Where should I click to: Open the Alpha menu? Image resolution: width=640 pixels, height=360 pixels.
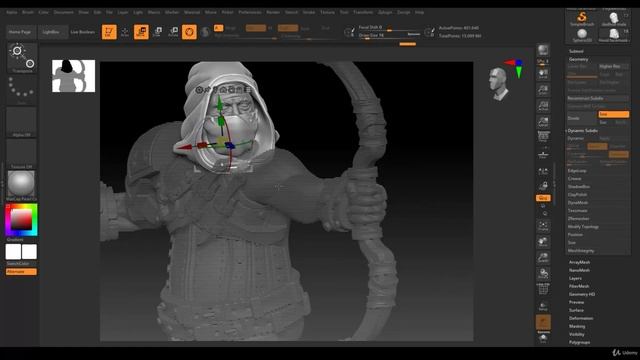11,12
